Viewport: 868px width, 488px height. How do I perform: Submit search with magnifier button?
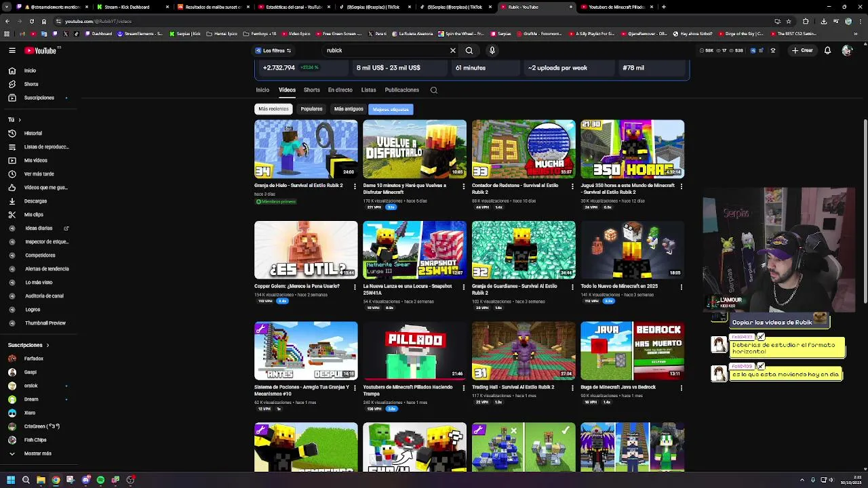pyautogui.click(x=469, y=51)
